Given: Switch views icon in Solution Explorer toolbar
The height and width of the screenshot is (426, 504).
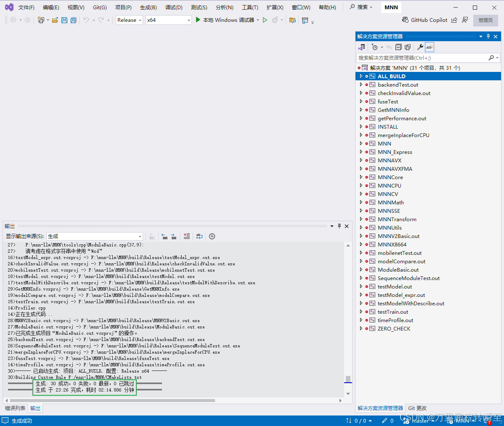Looking at the screenshot, I should pyautogui.click(x=362, y=47).
